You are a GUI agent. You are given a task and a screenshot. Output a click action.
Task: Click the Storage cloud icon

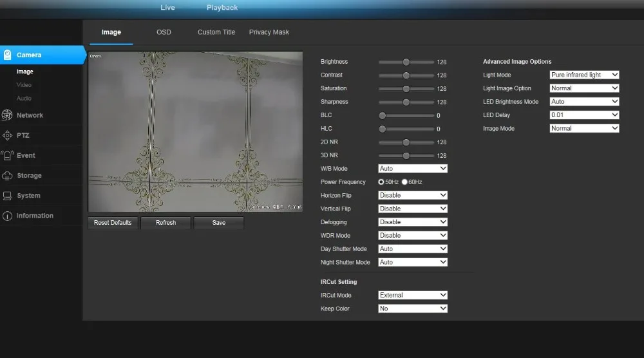pos(7,175)
